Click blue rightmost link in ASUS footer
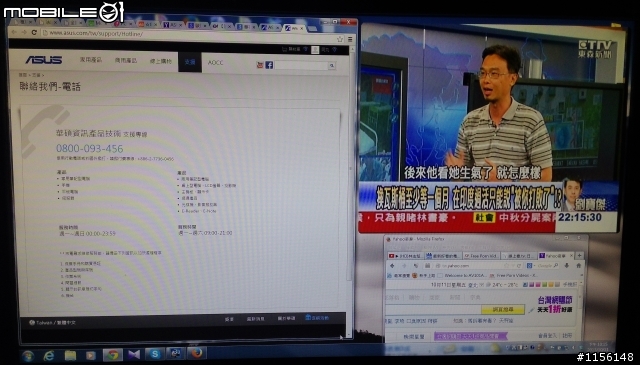Screen dimensions: 640x365 point(317,318)
